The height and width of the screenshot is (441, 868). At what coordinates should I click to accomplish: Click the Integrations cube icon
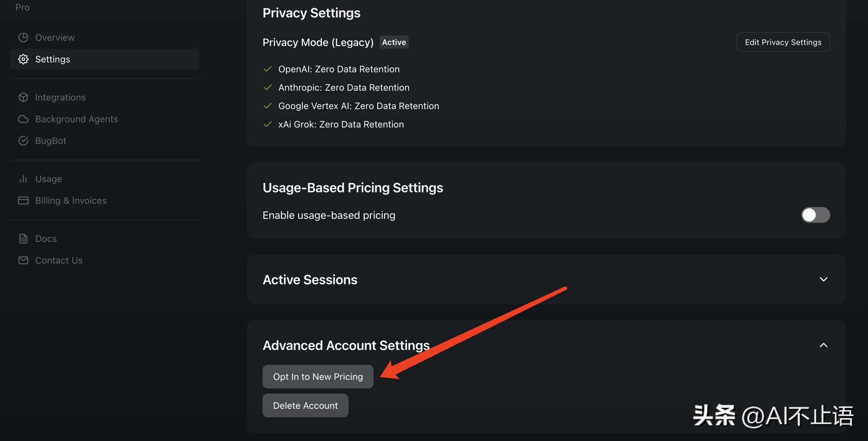23,97
